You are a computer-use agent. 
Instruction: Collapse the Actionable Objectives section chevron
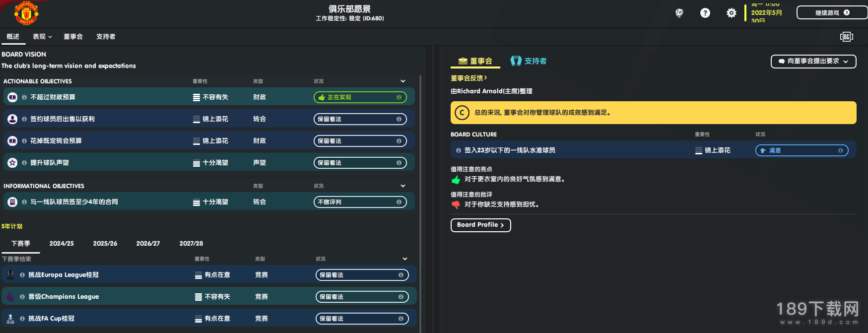(x=403, y=81)
